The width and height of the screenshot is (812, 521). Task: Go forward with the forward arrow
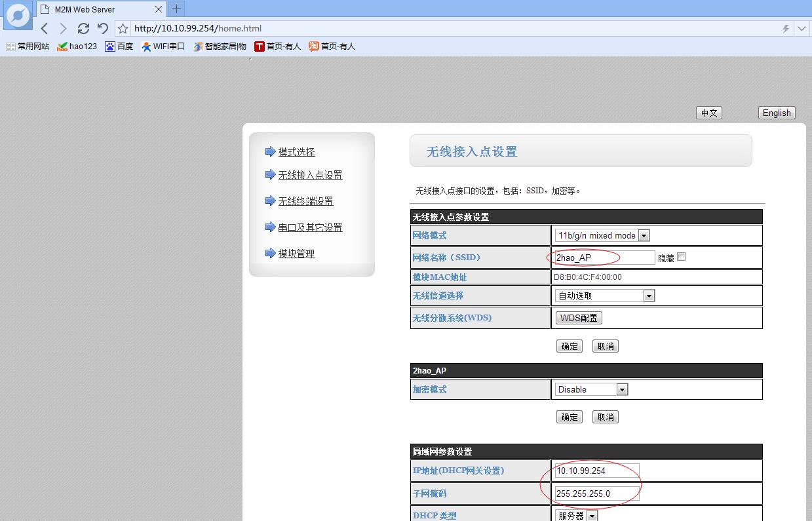click(63, 28)
